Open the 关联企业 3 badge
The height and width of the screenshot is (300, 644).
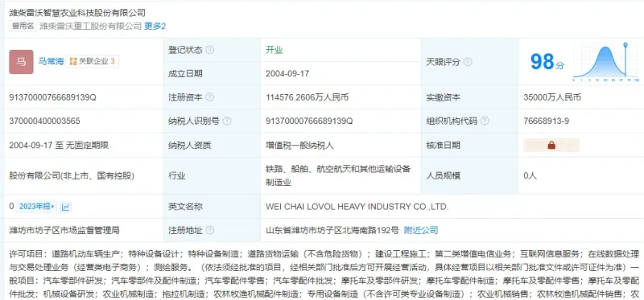tap(92, 62)
